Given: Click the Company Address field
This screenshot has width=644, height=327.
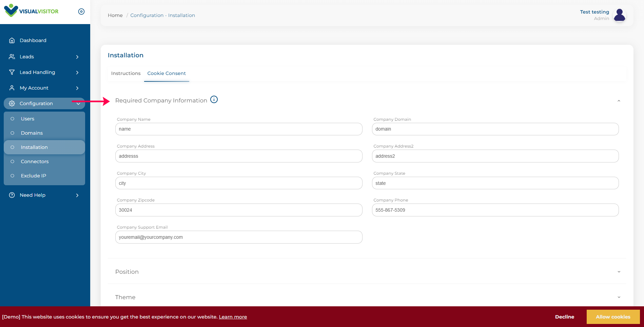Looking at the screenshot, I should point(239,156).
